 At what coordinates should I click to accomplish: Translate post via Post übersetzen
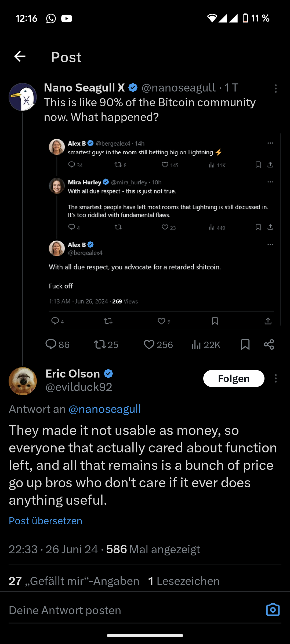pyautogui.click(x=45, y=521)
